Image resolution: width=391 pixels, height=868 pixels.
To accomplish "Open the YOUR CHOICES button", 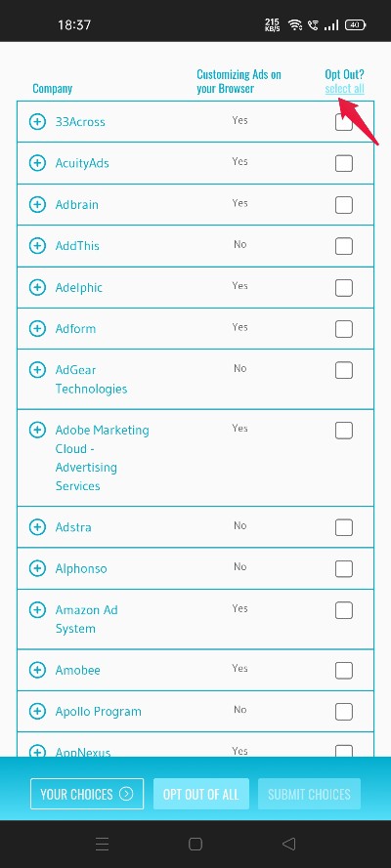I will [x=87, y=794].
